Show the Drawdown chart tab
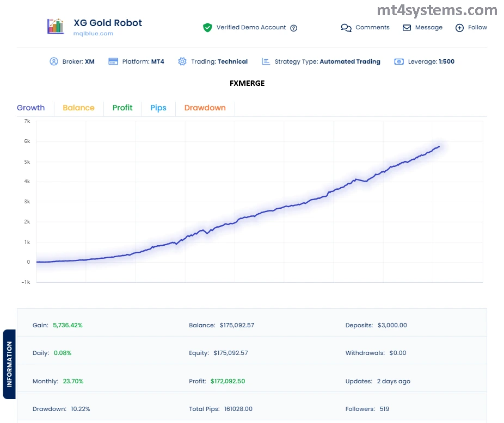This screenshot has width=504, height=423. (205, 108)
